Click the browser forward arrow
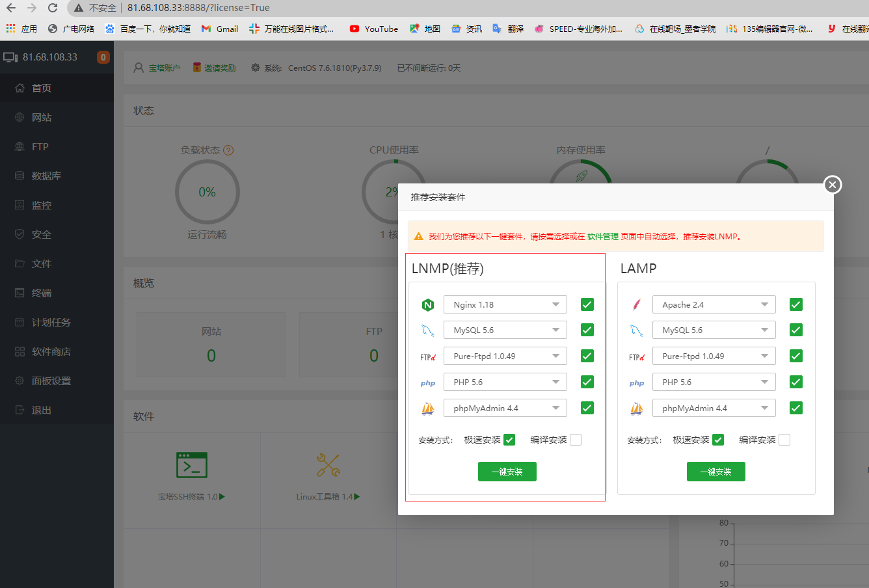Viewport: 869px width, 588px height. click(x=32, y=8)
